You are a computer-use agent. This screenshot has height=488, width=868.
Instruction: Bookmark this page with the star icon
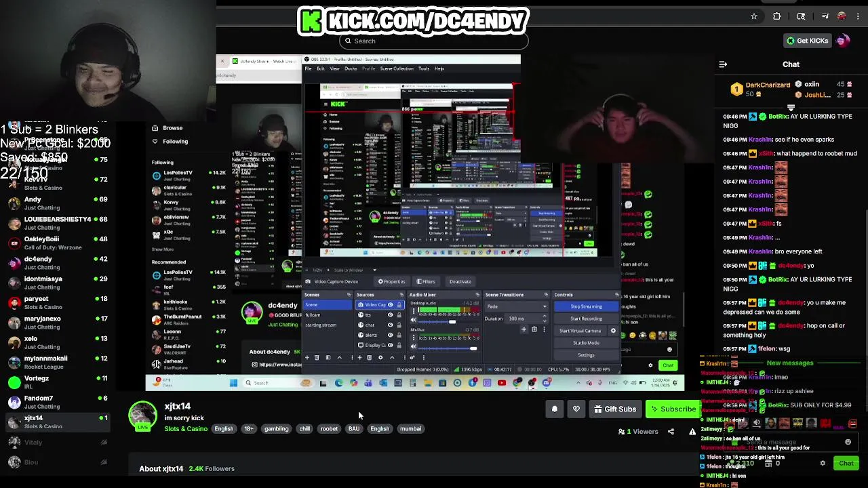(754, 16)
